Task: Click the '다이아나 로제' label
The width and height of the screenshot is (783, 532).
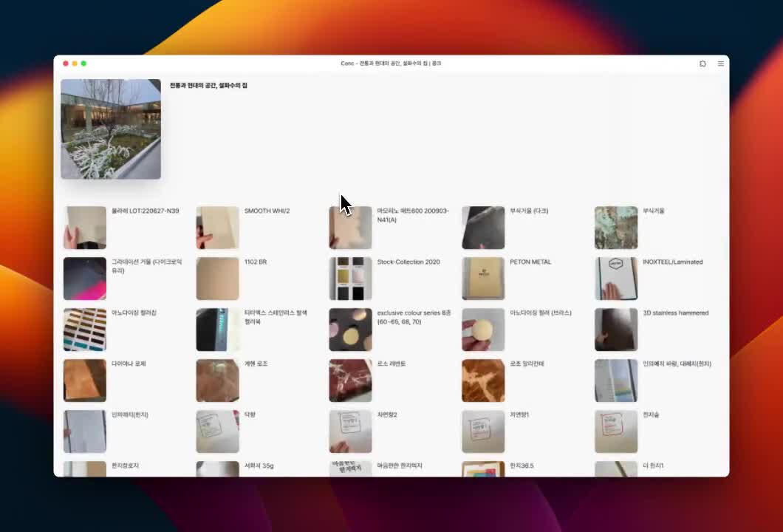Action: [x=129, y=364]
